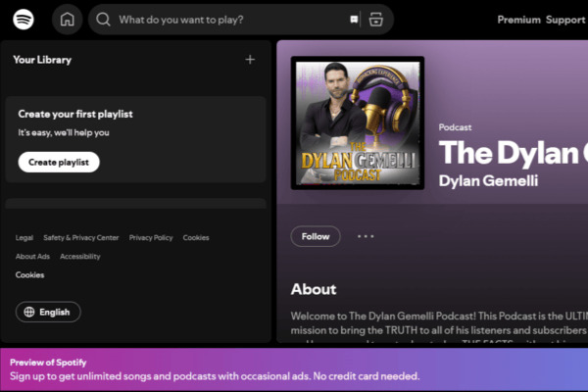Screen dimensions: 588x392
Task: Open the Privacy Policy link
Action: coord(151,237)
